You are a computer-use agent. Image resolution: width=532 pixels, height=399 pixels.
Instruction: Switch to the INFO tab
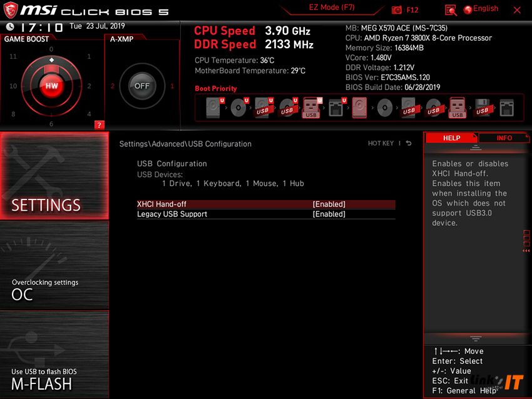point(504,138)
